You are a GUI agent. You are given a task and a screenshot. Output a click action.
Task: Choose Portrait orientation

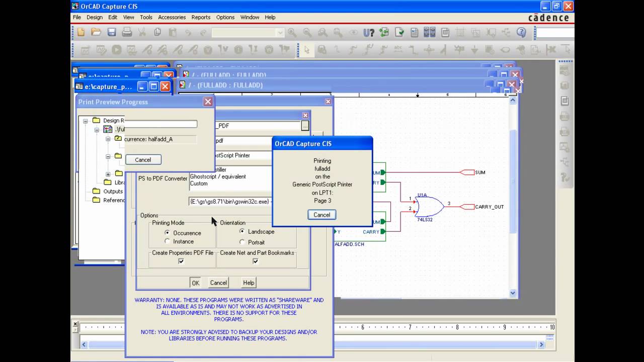coord(242,242)
